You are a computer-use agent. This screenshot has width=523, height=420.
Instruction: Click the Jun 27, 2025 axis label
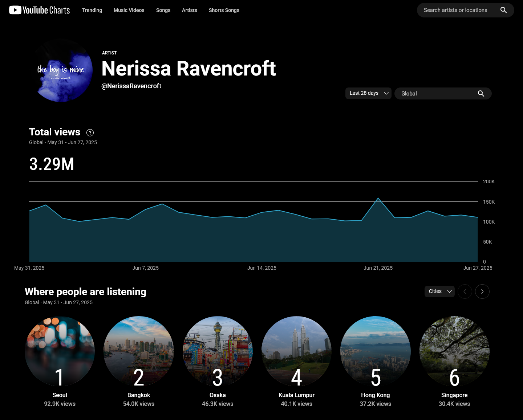[478, 268]
